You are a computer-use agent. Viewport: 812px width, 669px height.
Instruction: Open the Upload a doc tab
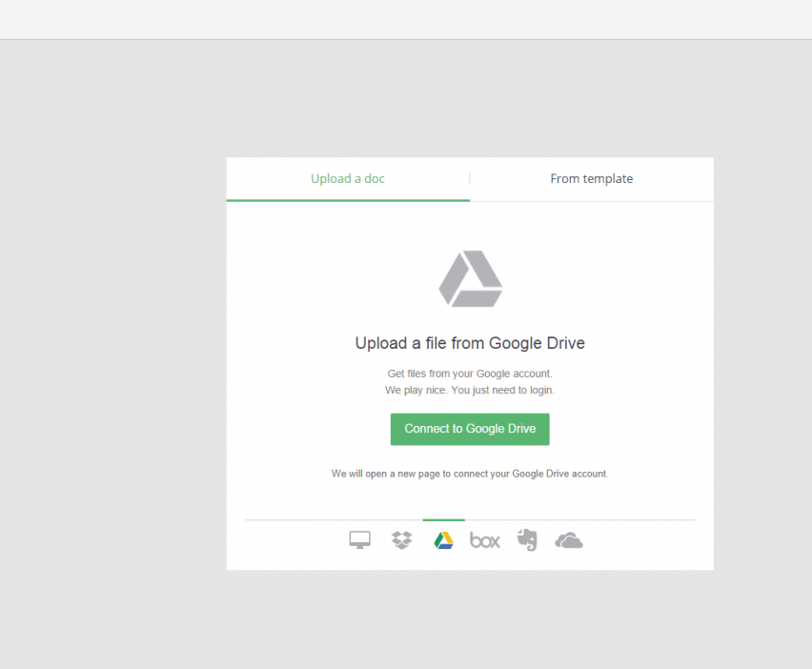tap(348, 178)
